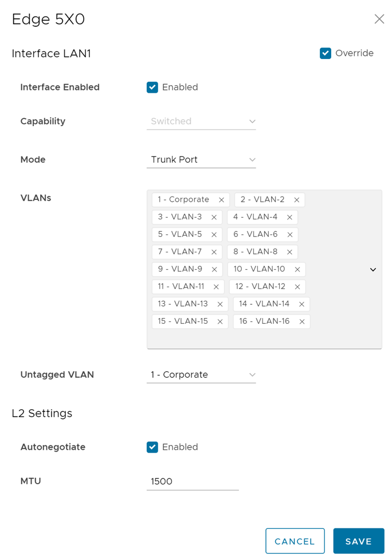Remove the 16 - VLAN-16 tag
The image size is (392, 557).
click(x=302, y=321)
